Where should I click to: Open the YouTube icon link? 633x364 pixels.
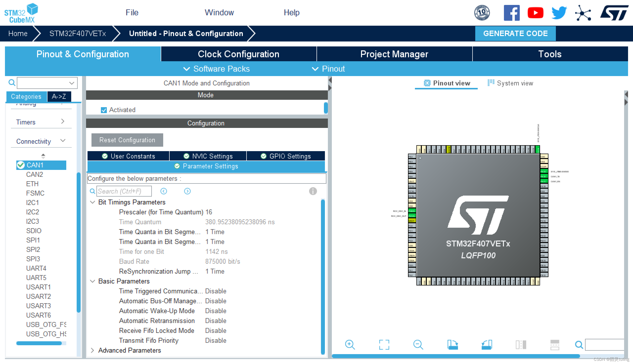535,13
